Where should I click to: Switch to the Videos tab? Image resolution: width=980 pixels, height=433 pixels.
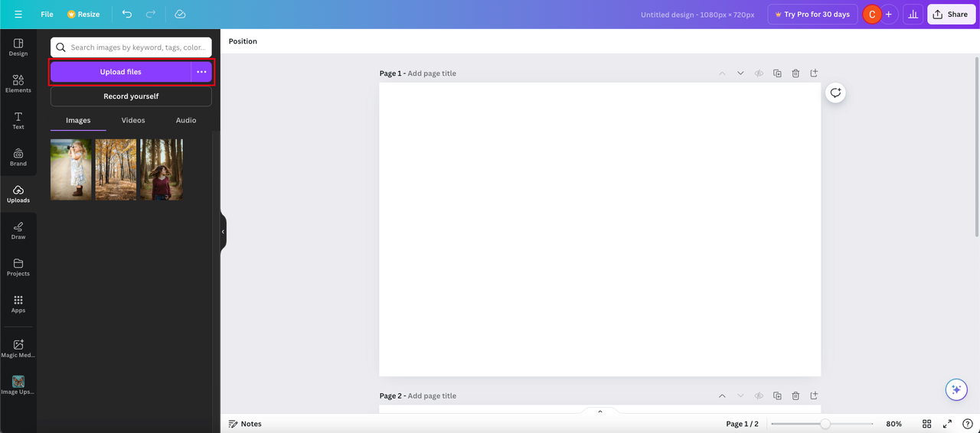point(133,120)
